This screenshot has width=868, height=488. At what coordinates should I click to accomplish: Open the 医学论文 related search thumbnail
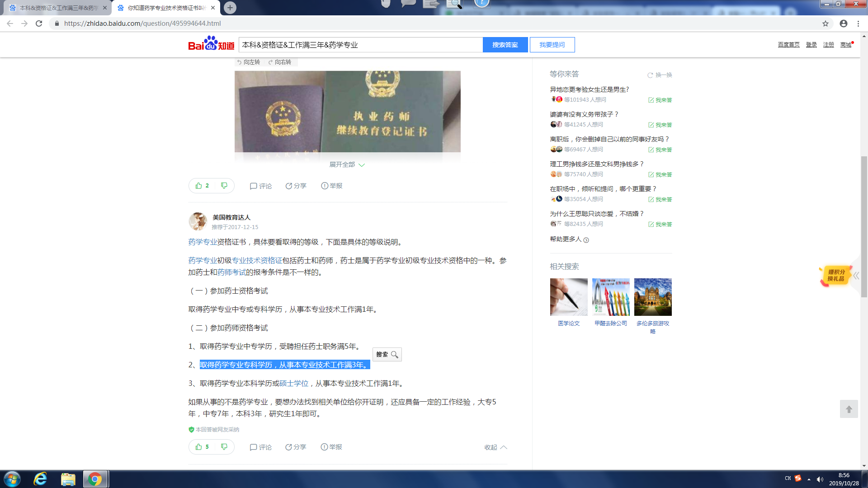[x=569, y=297]
